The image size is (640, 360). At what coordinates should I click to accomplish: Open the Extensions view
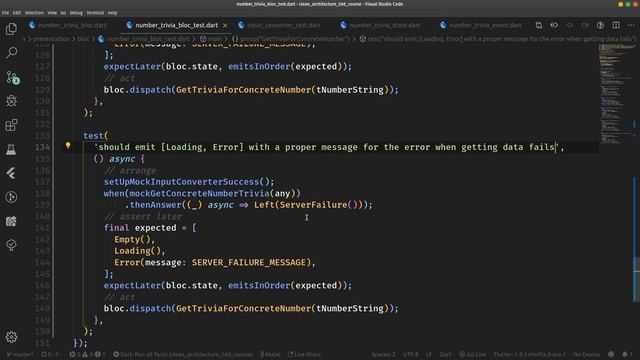pos(11,125)
